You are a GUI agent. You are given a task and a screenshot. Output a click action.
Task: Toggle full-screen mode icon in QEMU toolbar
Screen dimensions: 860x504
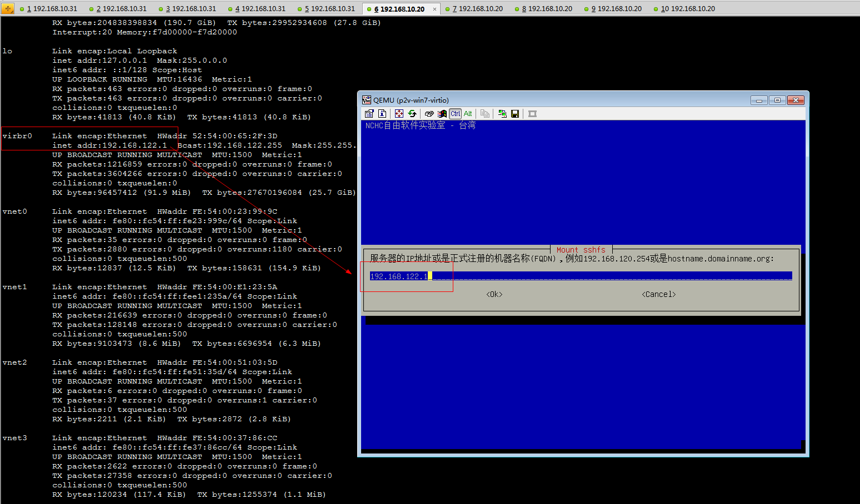tap(399, 114)
